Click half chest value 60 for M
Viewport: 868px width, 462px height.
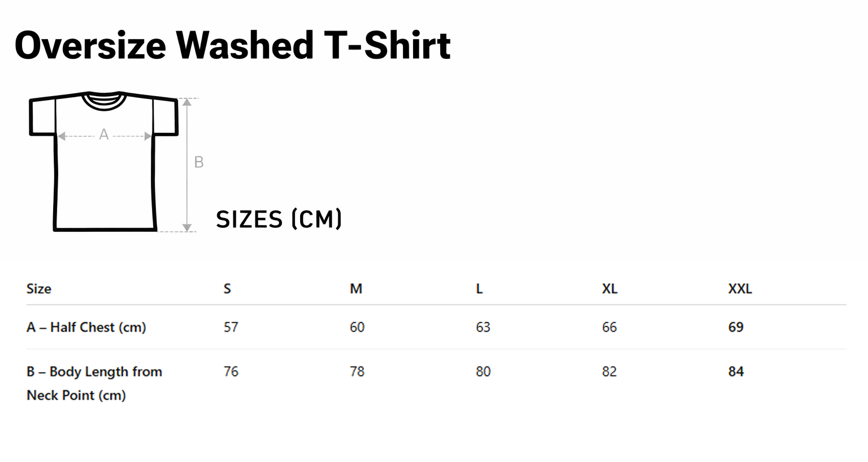(x=357, y=327)
